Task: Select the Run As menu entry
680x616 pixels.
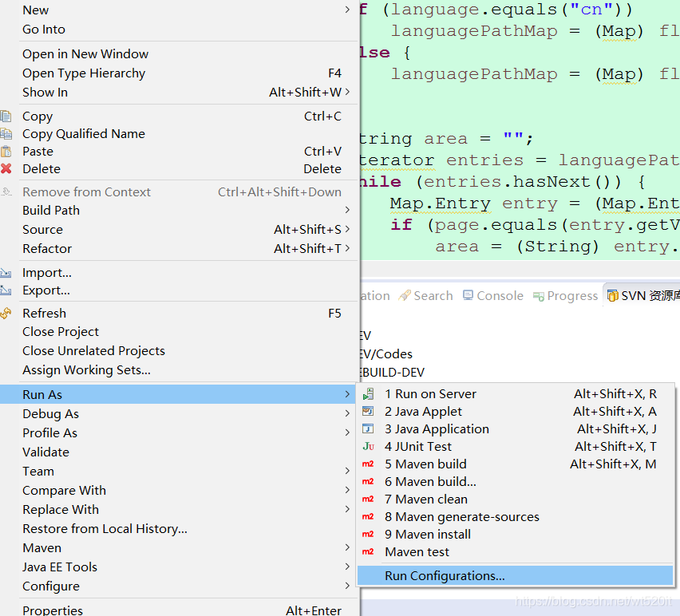Action: coord(178,394)
